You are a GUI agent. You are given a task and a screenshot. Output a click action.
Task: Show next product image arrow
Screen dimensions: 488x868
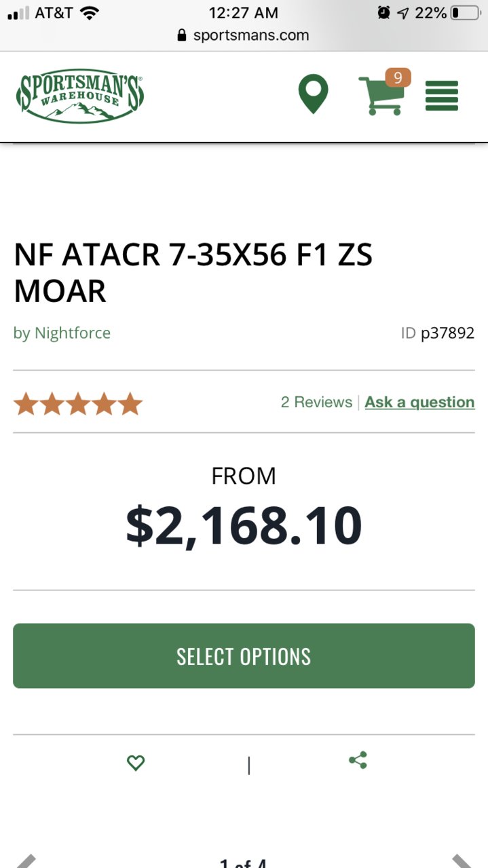[x=462, y=861]
